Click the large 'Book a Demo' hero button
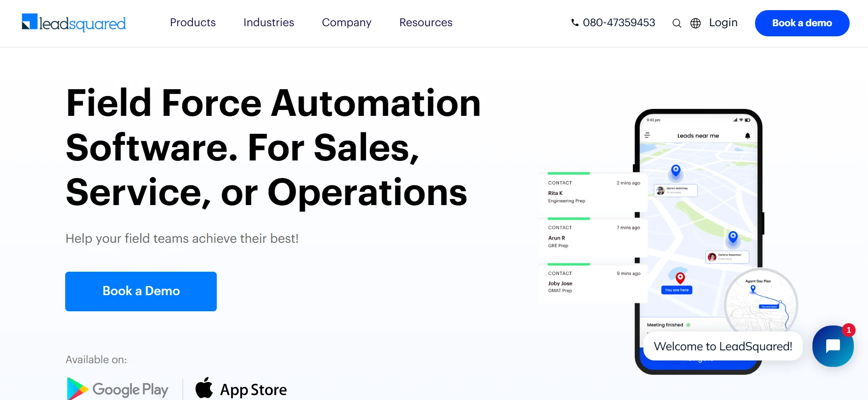This screenshot has height=400, width=868. pos(141,291)
